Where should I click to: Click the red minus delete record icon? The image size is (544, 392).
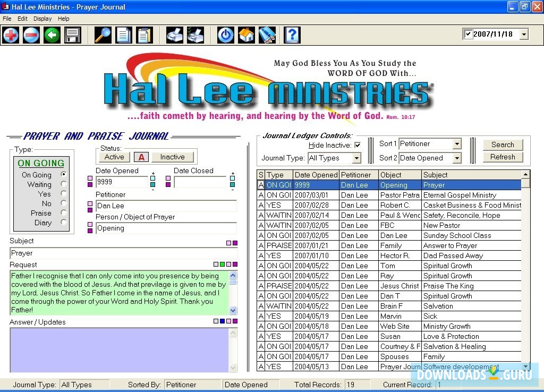click(31, 35)
